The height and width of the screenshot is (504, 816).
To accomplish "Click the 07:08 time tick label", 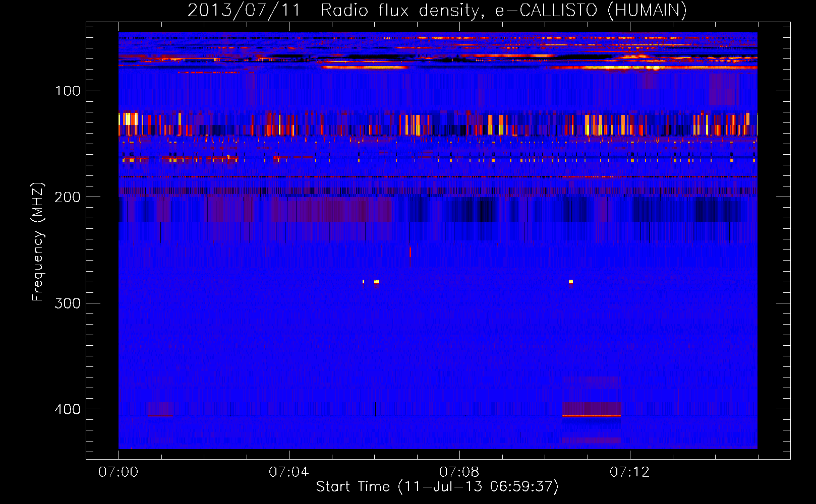I will click(x=459, y=472).
